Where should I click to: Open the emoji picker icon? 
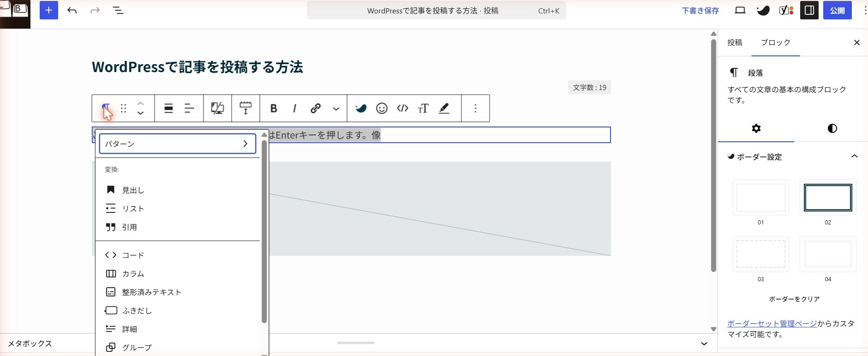pos(382,109)
